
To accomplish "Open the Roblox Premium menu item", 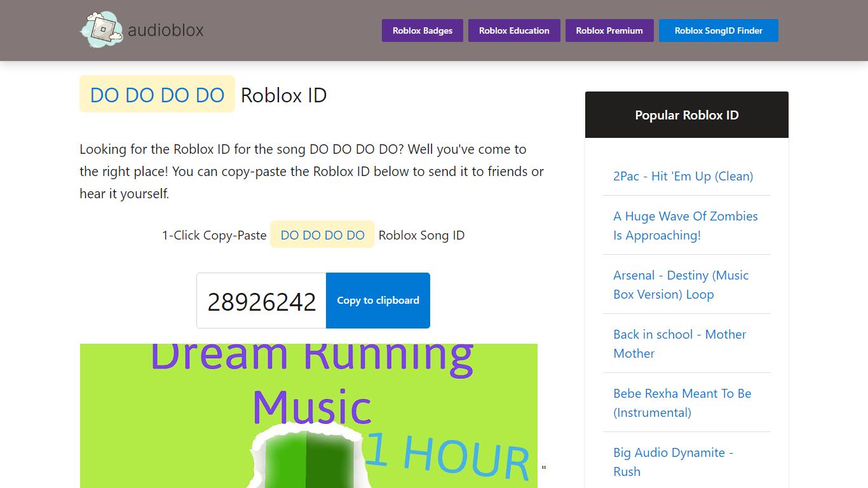I will (x=609, y=30).
